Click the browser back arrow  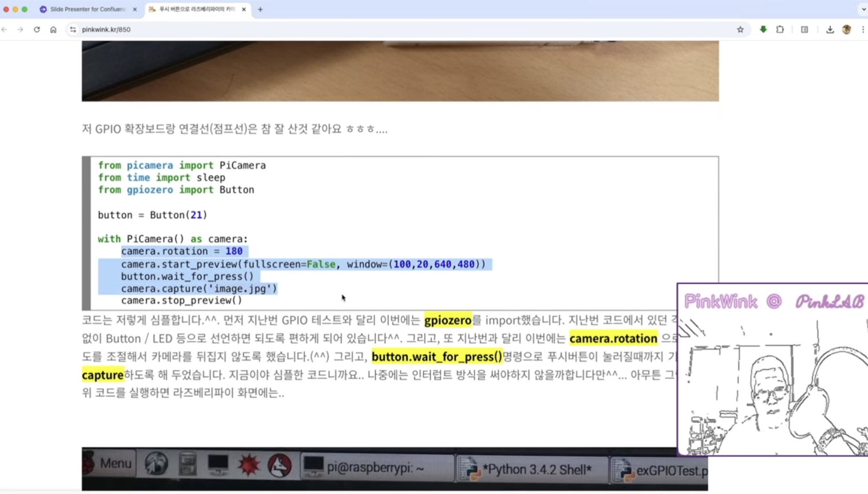pos(4,29)
